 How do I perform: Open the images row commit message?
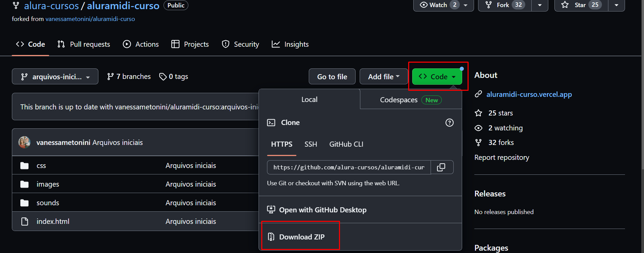tap(191, 184)
